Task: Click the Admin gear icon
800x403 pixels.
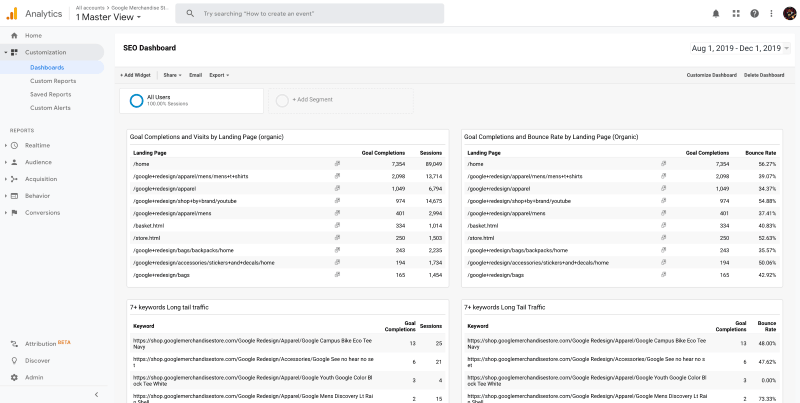Action: pos(14,377)
